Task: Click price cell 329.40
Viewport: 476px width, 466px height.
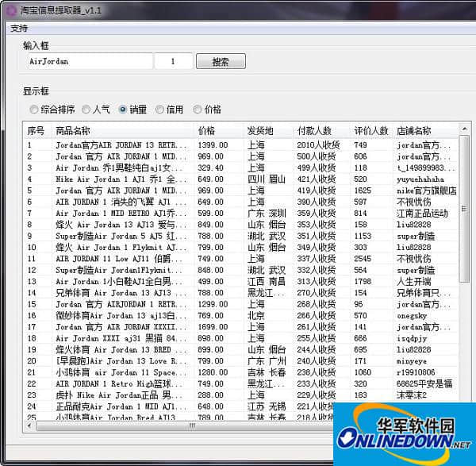Action: tap(210, 168)
